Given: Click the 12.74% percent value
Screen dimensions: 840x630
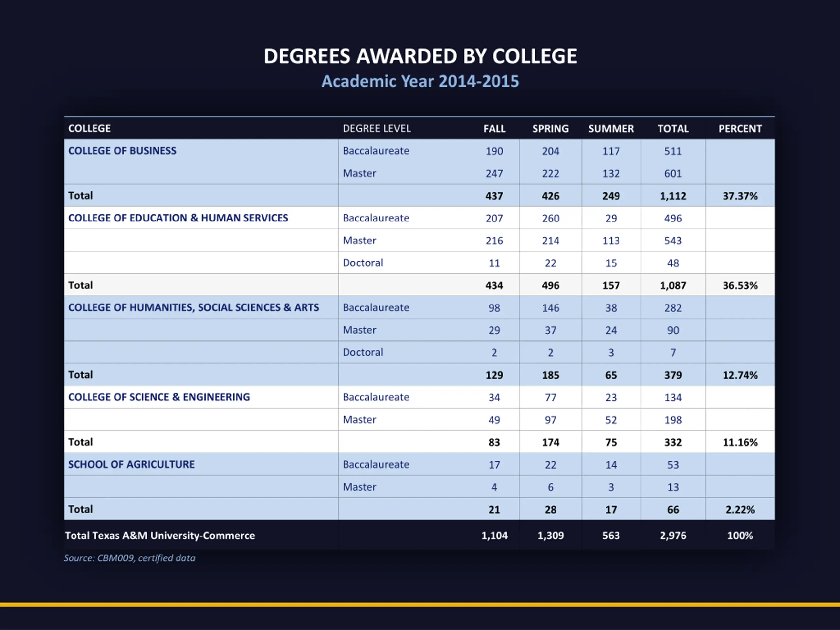Looking at the screenshot, I should (x=740, y=375).
